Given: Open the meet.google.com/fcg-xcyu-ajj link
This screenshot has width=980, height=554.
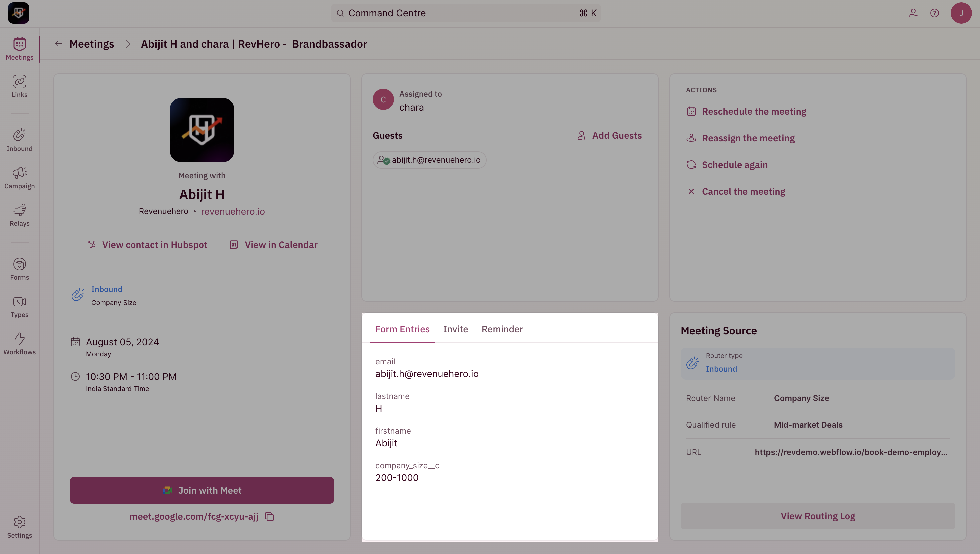Looking at the screenshot, I should (194, 516).
